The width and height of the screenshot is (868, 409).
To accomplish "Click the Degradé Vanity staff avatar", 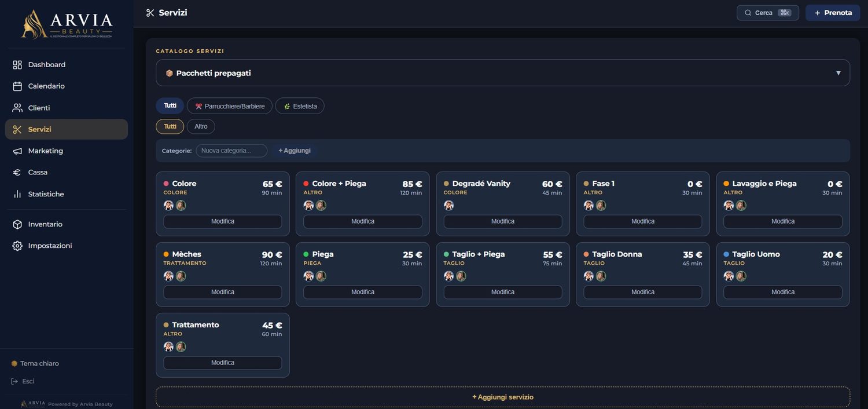I will click(x=448, y=205).
